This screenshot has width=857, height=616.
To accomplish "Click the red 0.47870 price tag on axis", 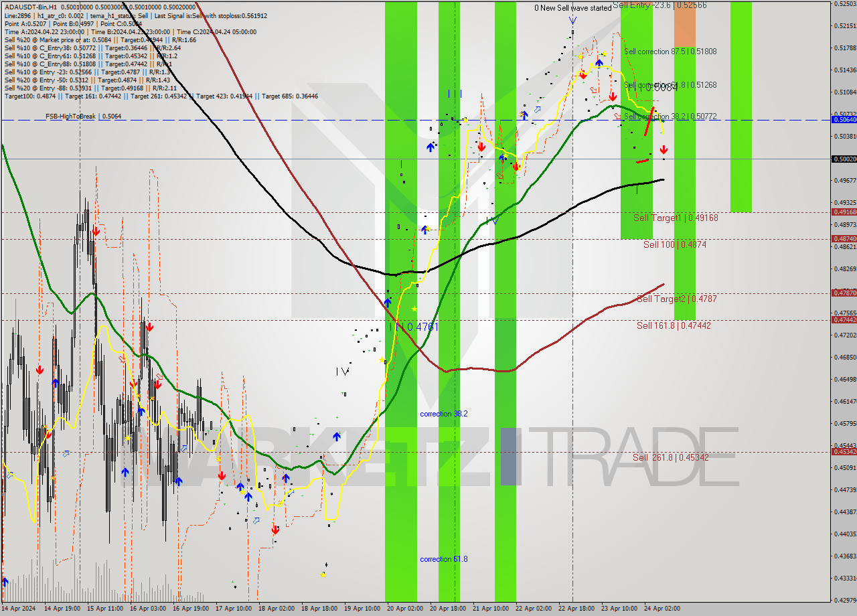I will coord(843,293).
